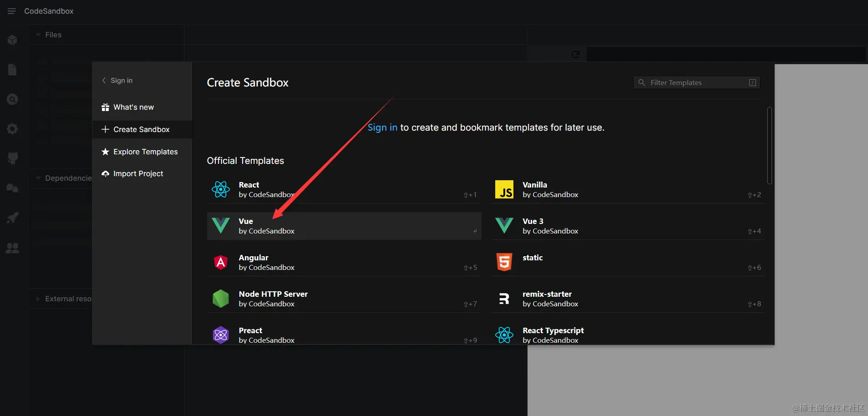This screenshot has width=868, height=416.
Task: Select Create Sandbox in modal sidebar
Action: [x=142, y=129]
